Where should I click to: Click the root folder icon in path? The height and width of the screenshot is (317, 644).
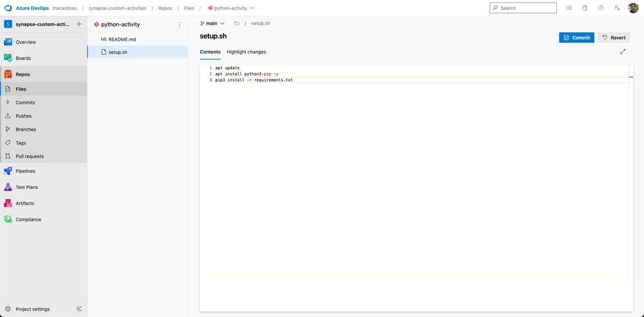237,23
